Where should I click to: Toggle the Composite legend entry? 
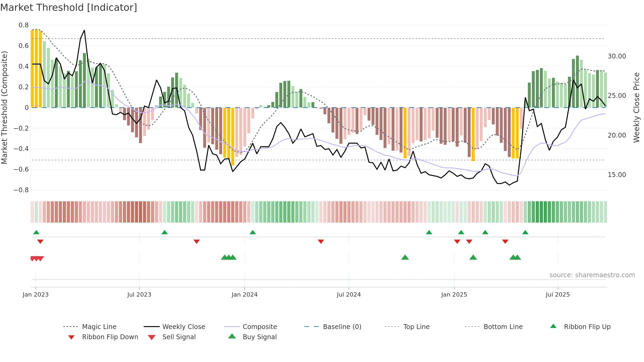250,327
